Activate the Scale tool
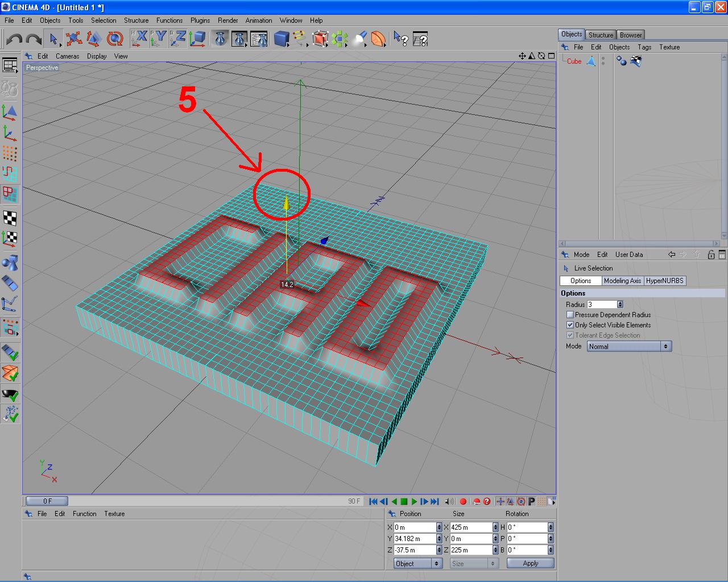The height and width of the screenshot is (582, 728). point(94,39)
